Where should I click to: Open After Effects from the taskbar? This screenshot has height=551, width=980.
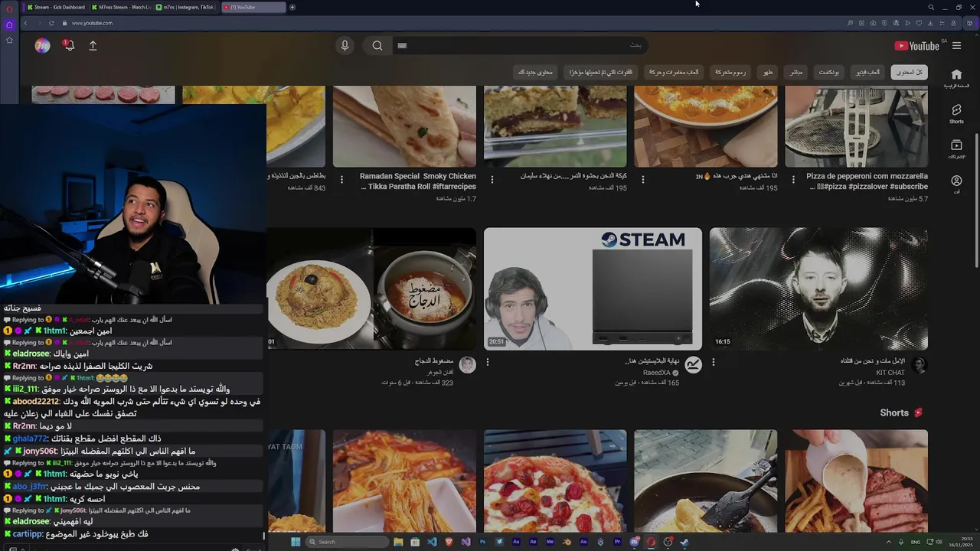pyautogui.click(x=533, y=542)
